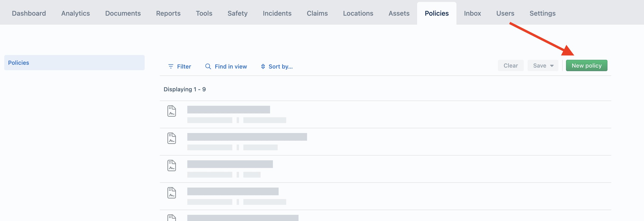
Task: Switch to the Analytics tab
Action: [x=75, y=13]
